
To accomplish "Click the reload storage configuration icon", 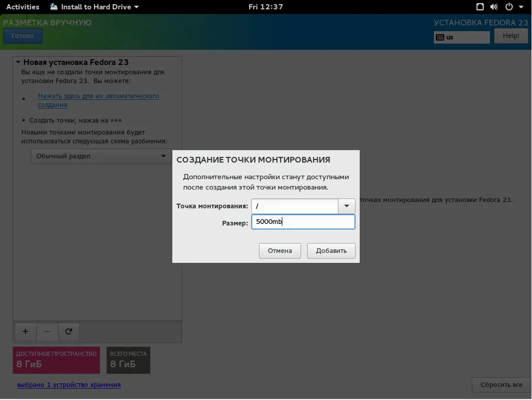I will pos(69,331).
